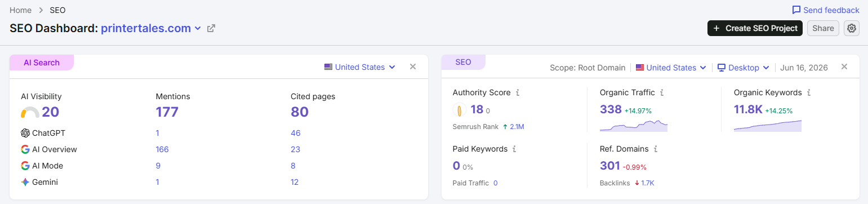Click the Scope: Root Domain text

point(587,68)
